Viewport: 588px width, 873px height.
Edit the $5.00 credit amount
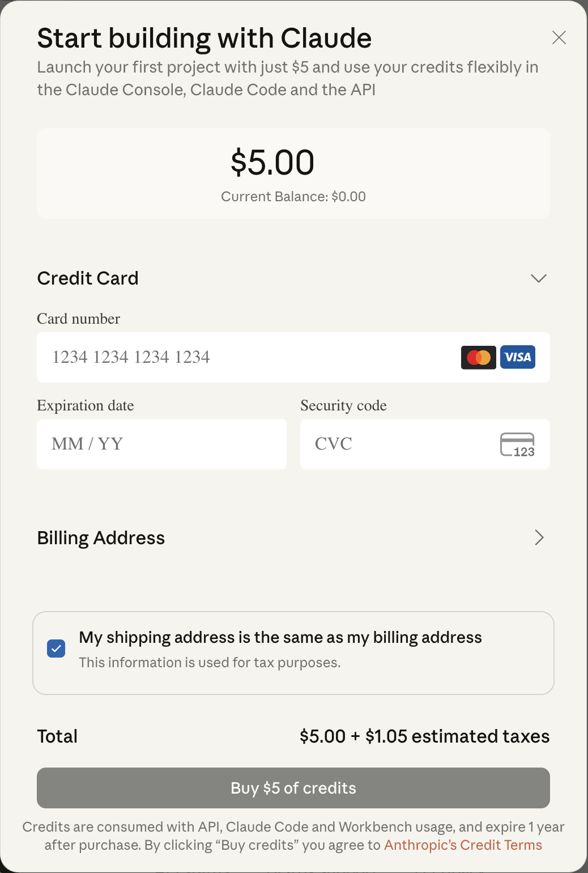tap(272, 163)
